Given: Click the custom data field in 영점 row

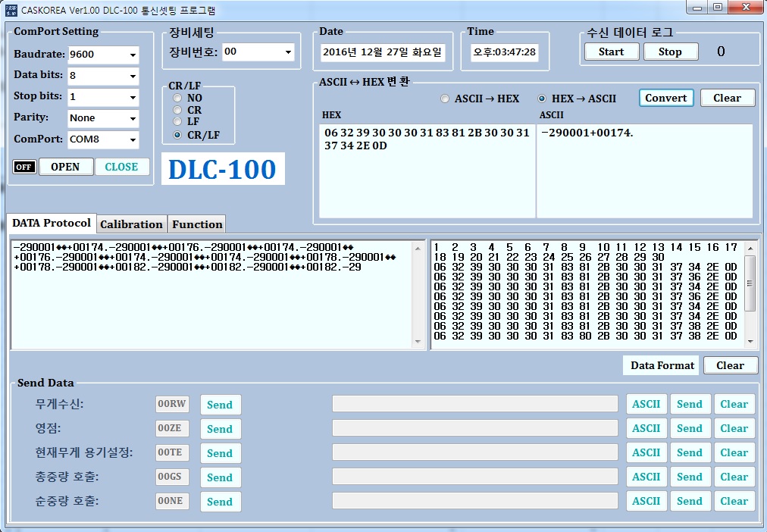Looking at the screenshot, I should pyautogui.click(x=475, y=428).
